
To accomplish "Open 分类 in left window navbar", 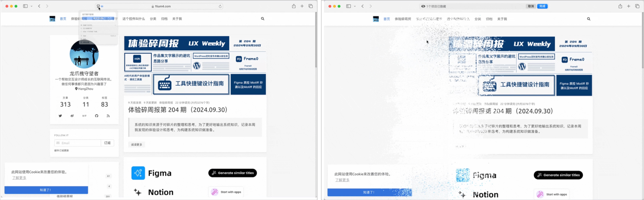I will (x=153, y=19).
